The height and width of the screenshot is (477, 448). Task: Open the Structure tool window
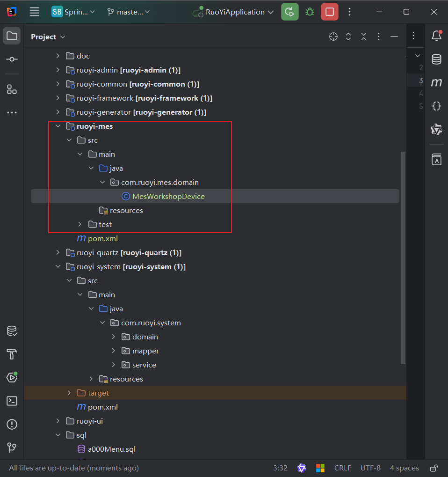(x=12, y=89)
